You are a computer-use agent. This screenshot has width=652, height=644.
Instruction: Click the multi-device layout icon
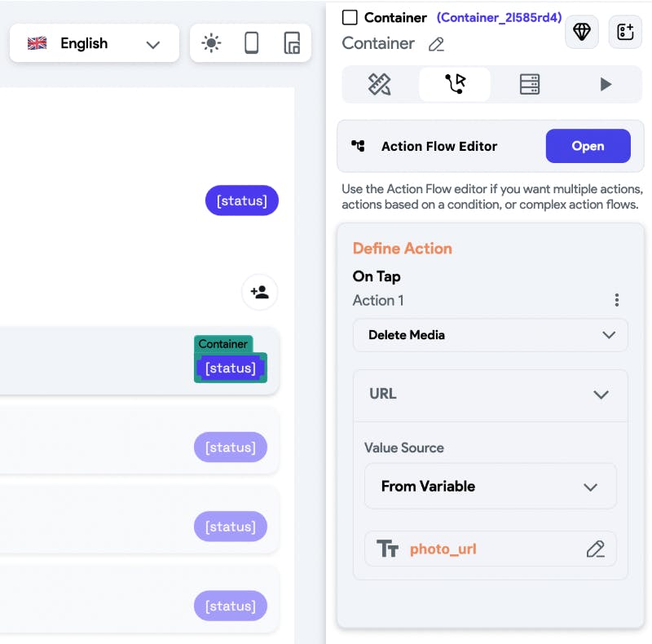tap(291, 43)
